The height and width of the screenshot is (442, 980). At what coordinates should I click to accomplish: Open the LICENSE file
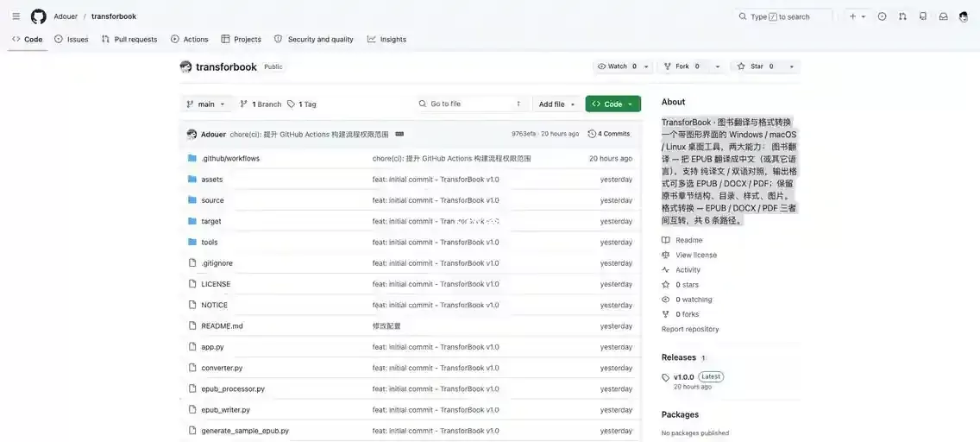tap(216, 285)
